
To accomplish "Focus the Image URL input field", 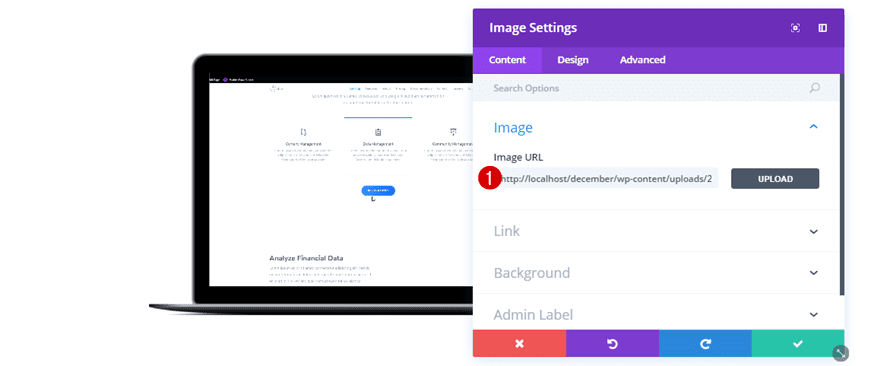I will click(606, 179).
